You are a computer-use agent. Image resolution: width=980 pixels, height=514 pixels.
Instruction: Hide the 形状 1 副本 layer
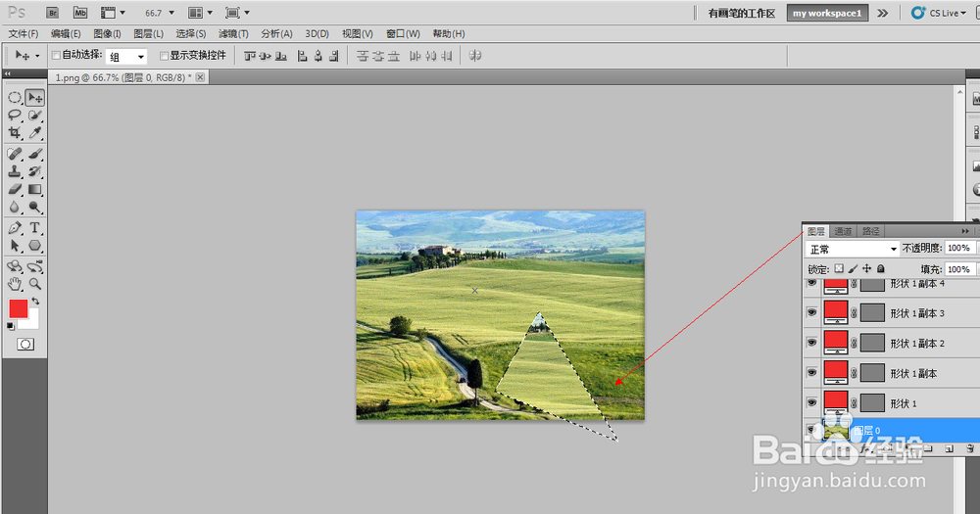[x=811, y=372]
